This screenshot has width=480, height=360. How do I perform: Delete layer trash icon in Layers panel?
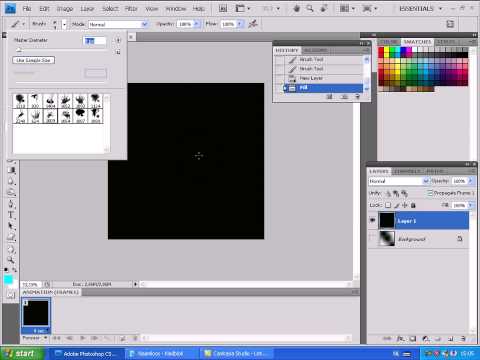pos(463,339)
